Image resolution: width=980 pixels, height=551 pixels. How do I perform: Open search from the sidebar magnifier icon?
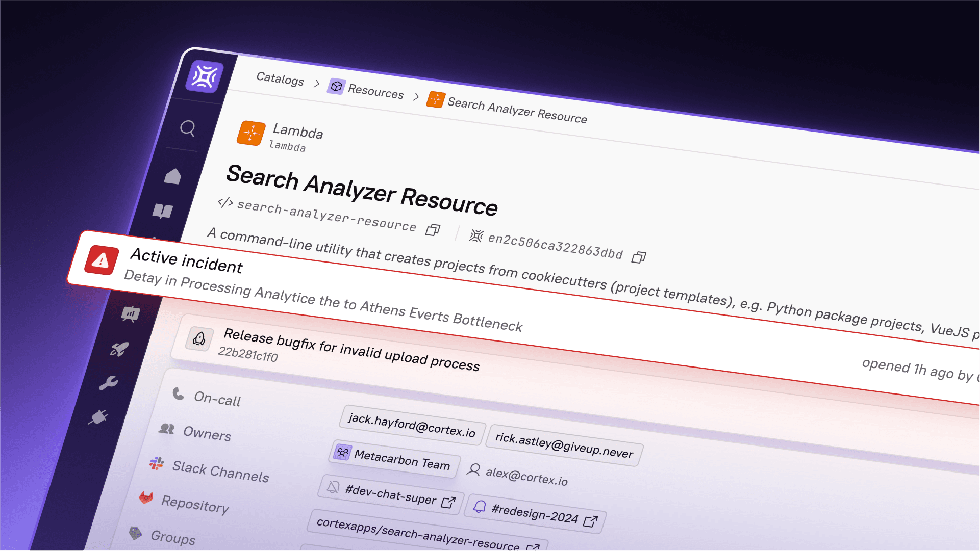coord(188,129)
